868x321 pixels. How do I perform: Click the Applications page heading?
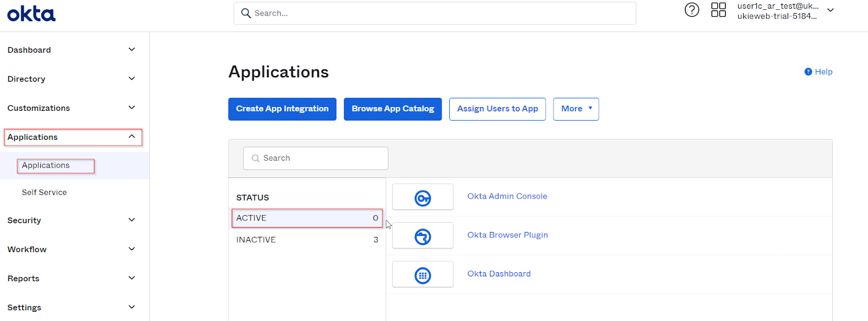(278, 72)
